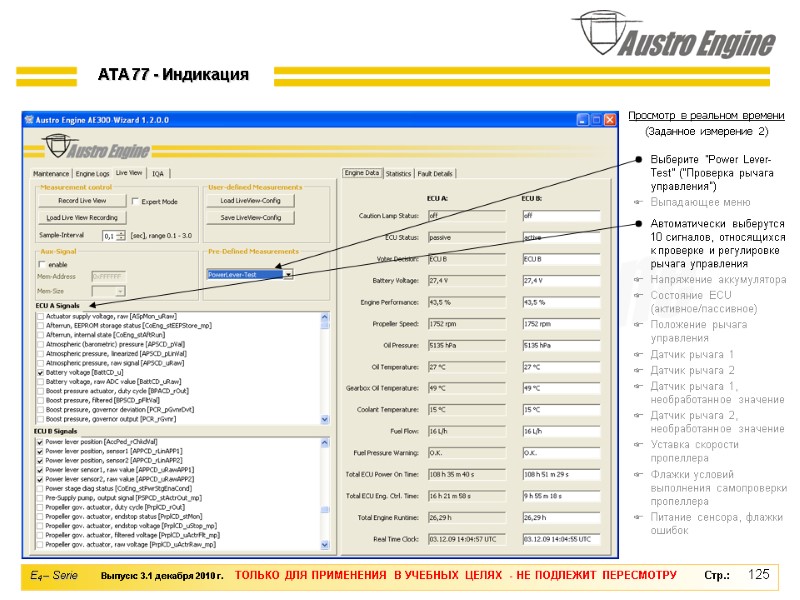This screenshot has width=800, height=600.
Task: Click Load Live View Recording button
Action: 82,218
